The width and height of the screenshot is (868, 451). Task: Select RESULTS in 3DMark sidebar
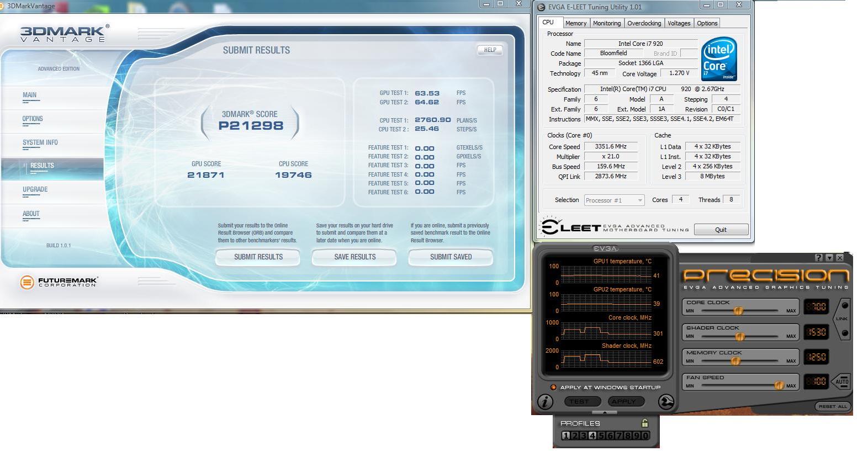click(42, 166)
